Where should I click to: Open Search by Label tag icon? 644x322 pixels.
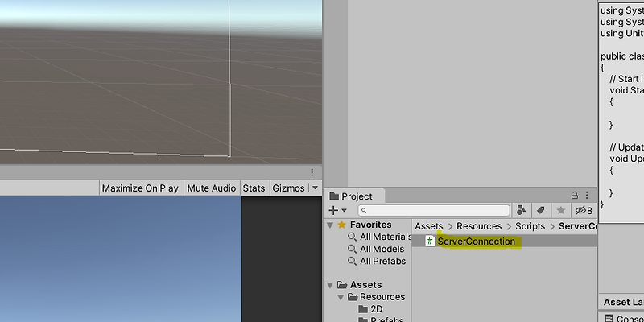tap(541, 211)
